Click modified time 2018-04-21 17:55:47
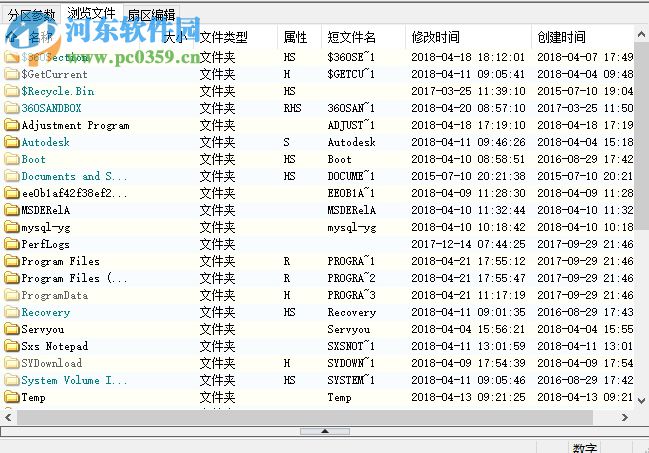 (x=468, y=278)
